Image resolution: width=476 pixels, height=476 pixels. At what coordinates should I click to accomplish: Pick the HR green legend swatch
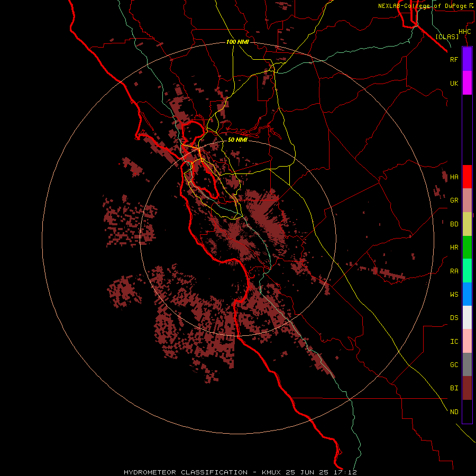coord(467,248)
